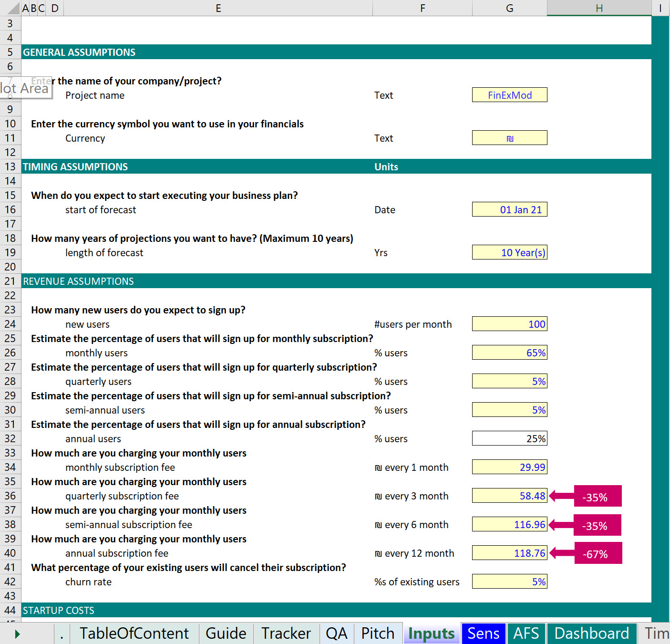Open the QA sheet tab
Screen dimensions: 670x644
[336, 633]
